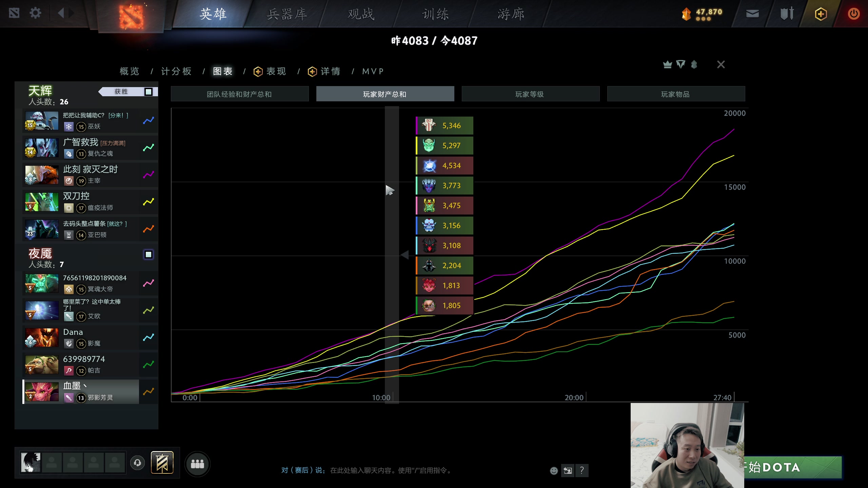This screenshot has width=868, height=488.
Task: Open the party group people icon
Action: coord(197,464)
